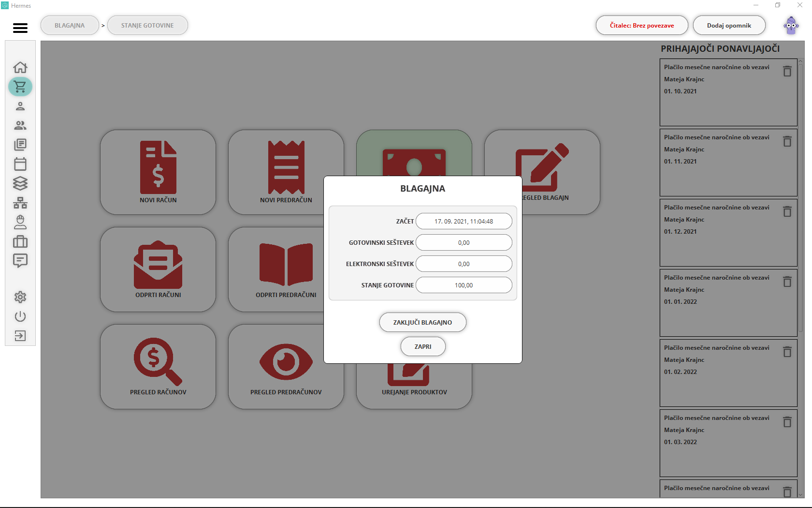Open the layers stack sidebar icon

(x=20, y=183)
